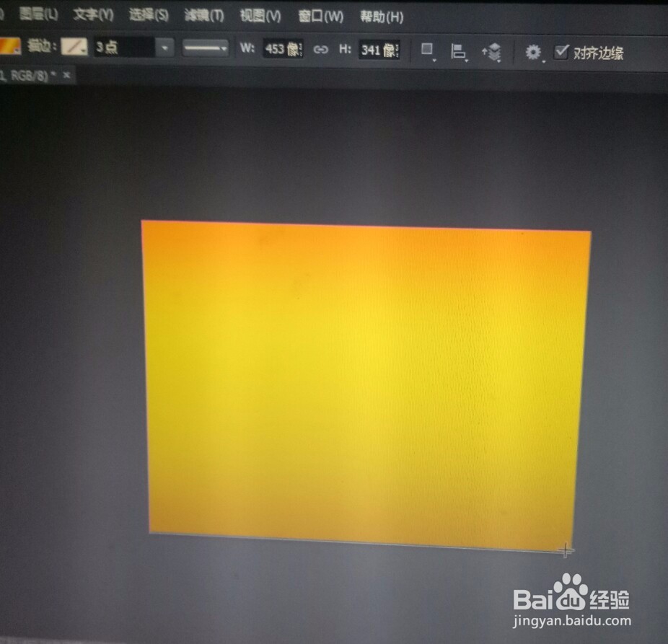Click the H height field showing 341

click(x=379, y=50)
